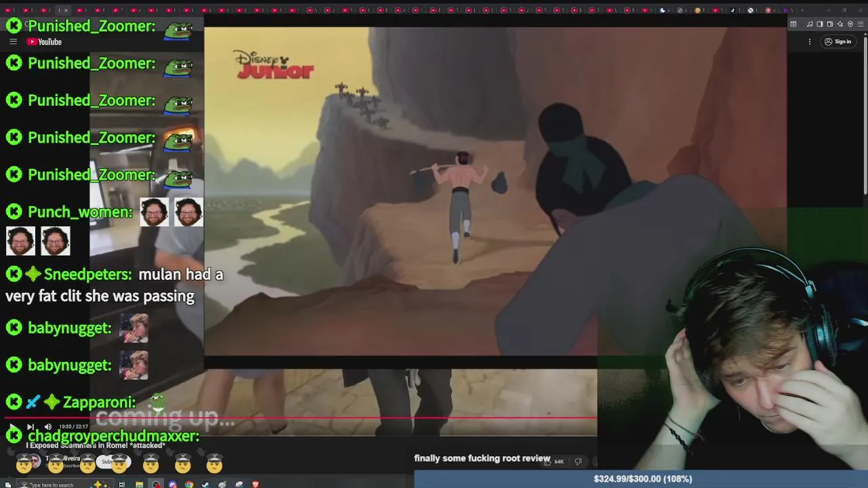The height and width of the screenshot is (488, 868).
Task: Open the Brave wallet toolbar icon
Action: pos(830,24)
